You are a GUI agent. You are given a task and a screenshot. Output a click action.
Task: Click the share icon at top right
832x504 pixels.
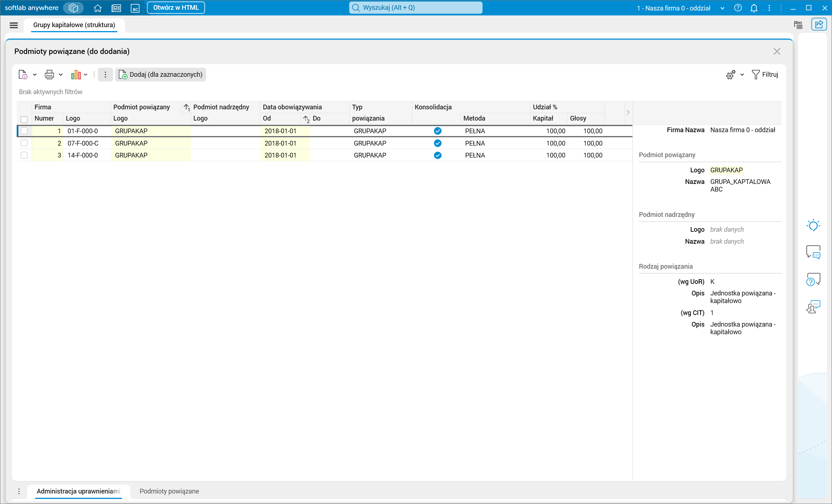[x=819, y=25]
